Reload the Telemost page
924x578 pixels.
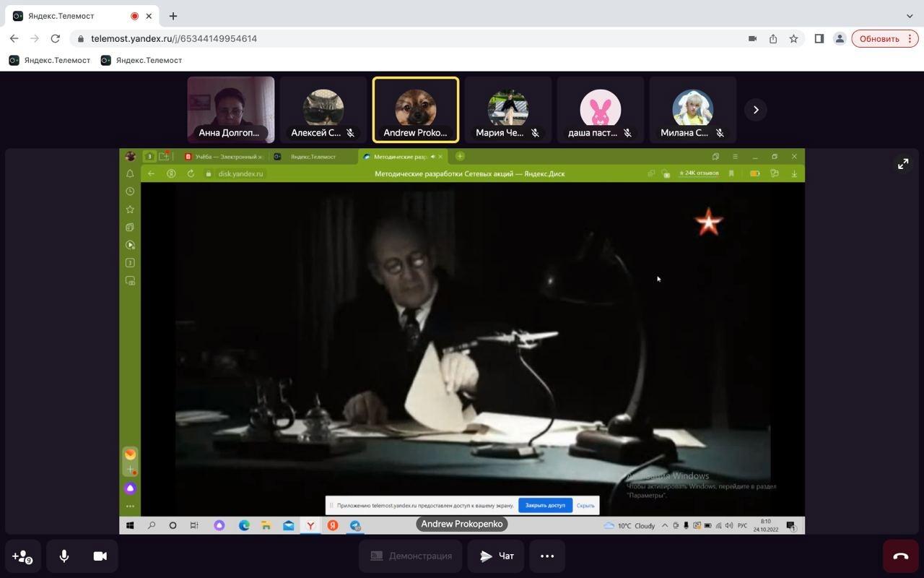tap(55, 39)
